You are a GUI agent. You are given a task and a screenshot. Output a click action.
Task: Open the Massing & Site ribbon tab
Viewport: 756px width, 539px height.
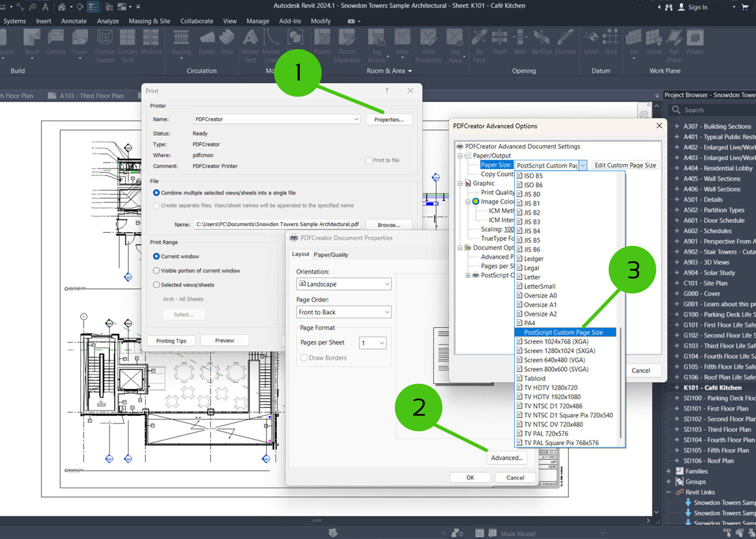click(149, 21)
